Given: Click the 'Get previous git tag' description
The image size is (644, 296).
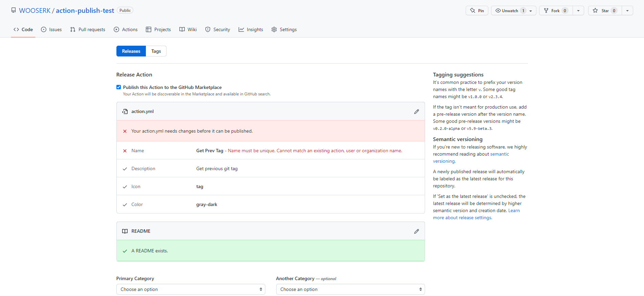Looking at the screenshot, I should 217,168.
